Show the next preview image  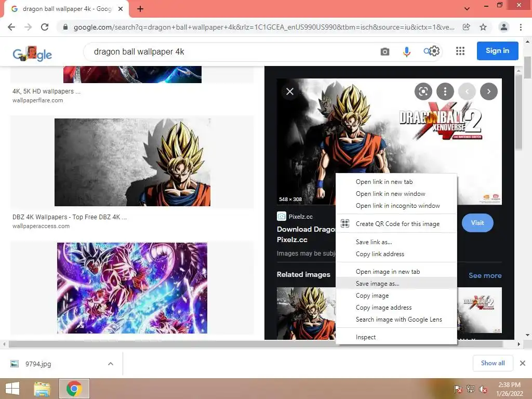tap(488, 91)
